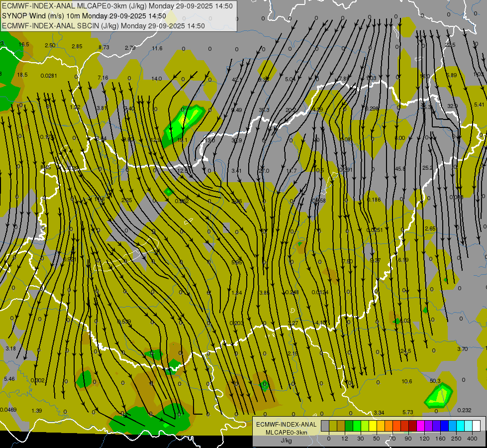Click the green patch below 50.3

click(439, 396)
